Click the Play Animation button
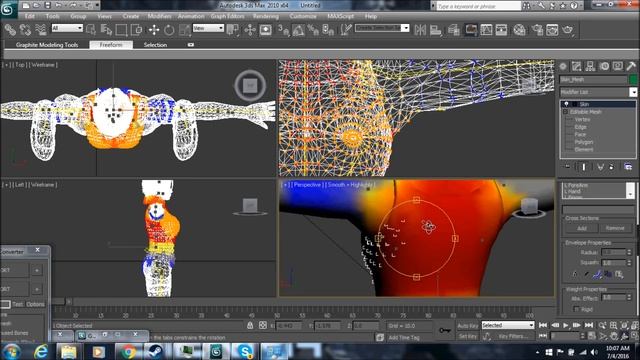The width and height of the screenshot is (640, 360). point(566,325)
